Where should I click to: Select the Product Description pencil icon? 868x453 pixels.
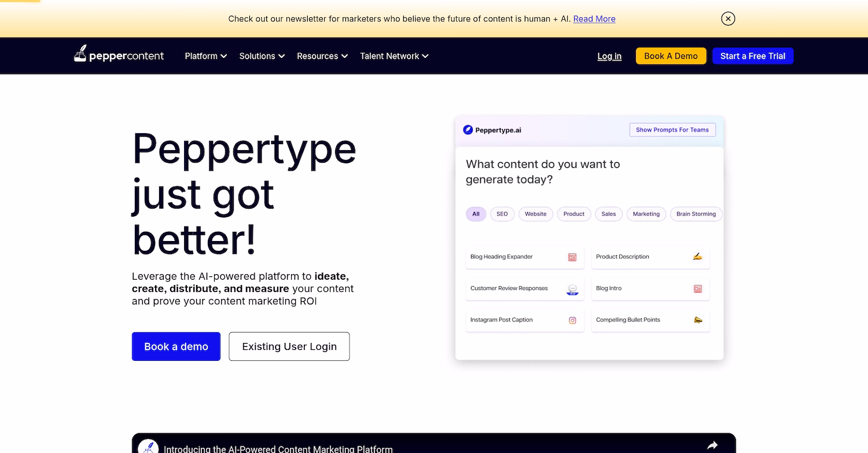[697, 257]
